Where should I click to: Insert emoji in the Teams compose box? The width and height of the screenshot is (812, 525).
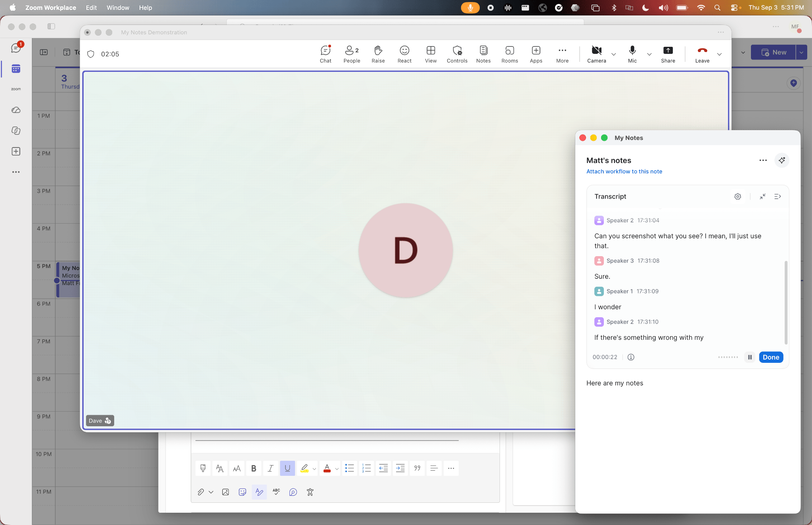[x=242, y=492]
